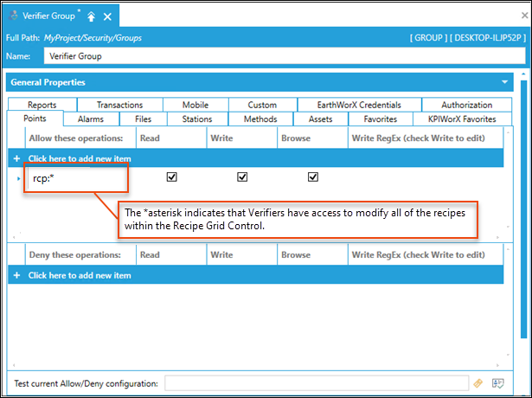Close the Verifier Group tab
The width and height of the screenshot is (532, 398).
tap(107, 16)
